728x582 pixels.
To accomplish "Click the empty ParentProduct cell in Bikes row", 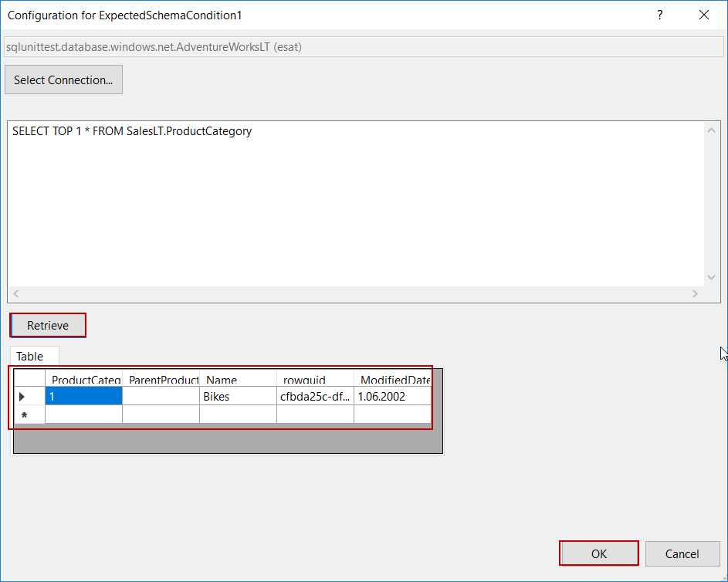I will click(161, 396).
